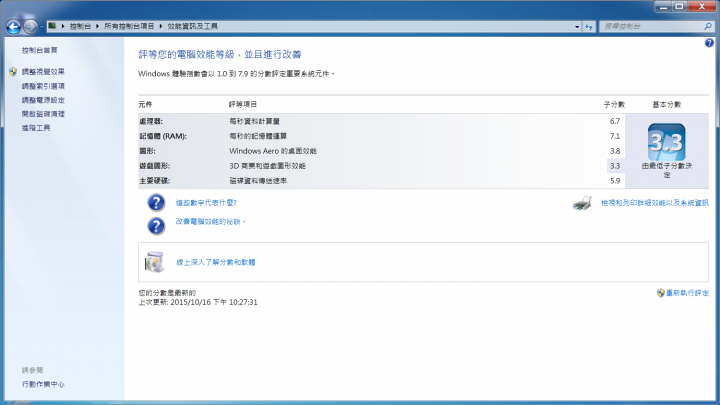This screenshot has height=405, width=720.
Task: Click the hard disk subscore 5.9
Action: pyautogui.click(x=615, y=180)
